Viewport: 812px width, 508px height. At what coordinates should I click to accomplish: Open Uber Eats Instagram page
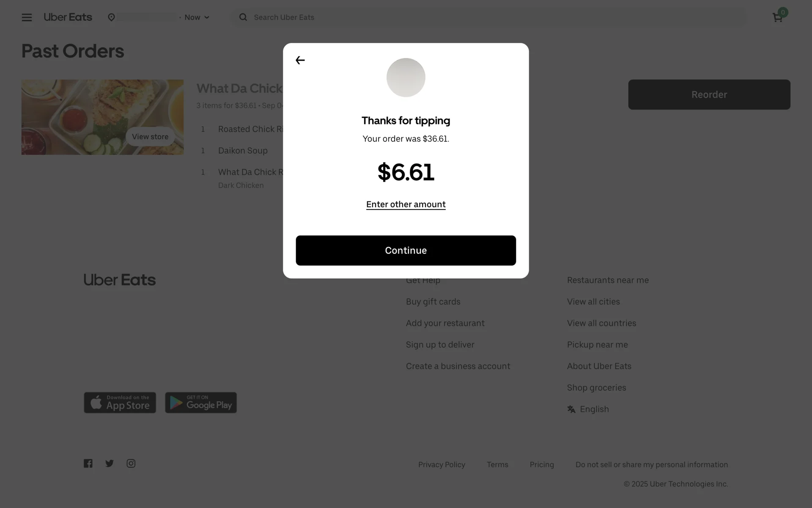pos(131,464)
